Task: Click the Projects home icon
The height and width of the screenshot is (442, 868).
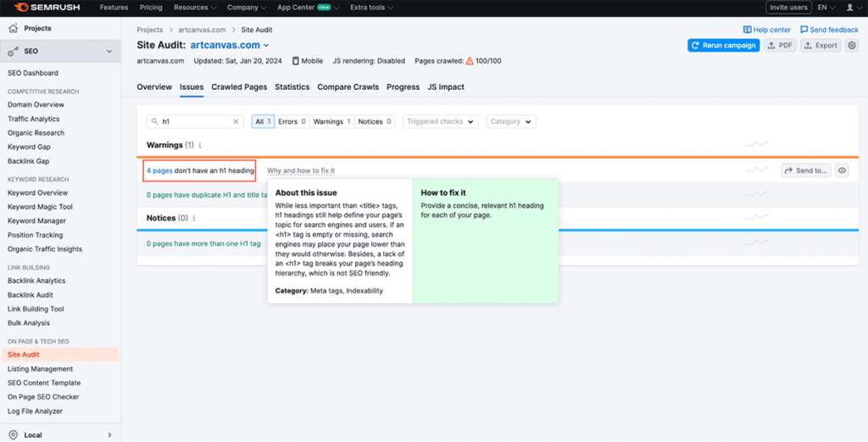Action: click(x=14, y=28)
